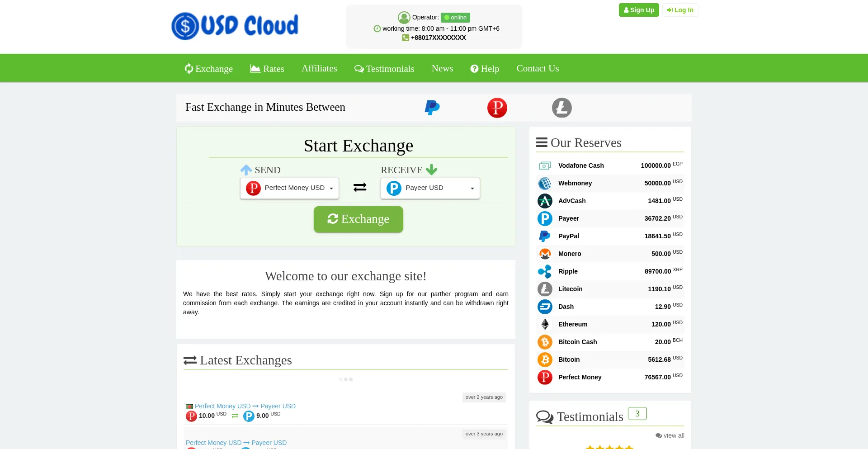This screenshot has width=868, height=449.
Task: Select the Bitcoin icon in Our Reserves
Action: tap(545, 359)
